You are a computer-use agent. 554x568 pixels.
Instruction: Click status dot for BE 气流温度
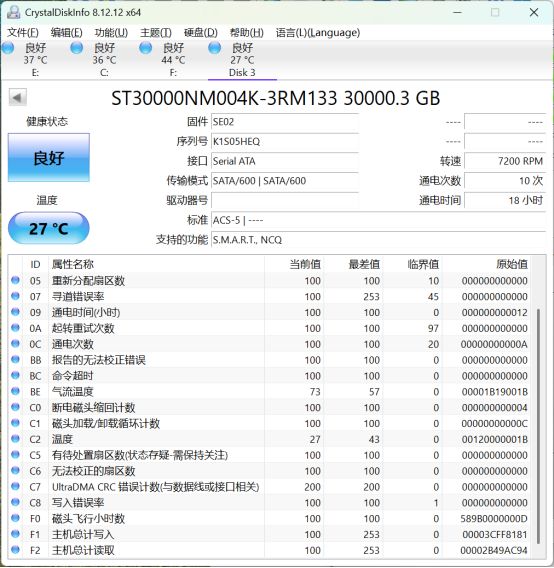[15, 391]
